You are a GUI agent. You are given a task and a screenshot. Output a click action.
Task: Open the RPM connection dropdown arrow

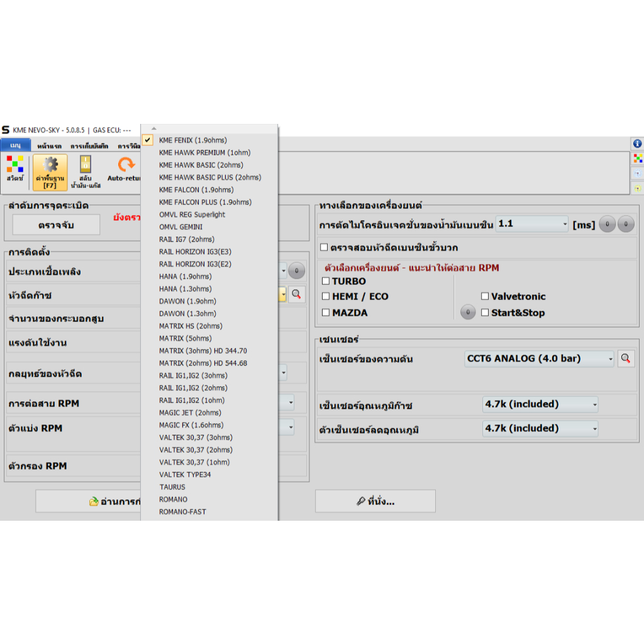(x=291, y=402)
